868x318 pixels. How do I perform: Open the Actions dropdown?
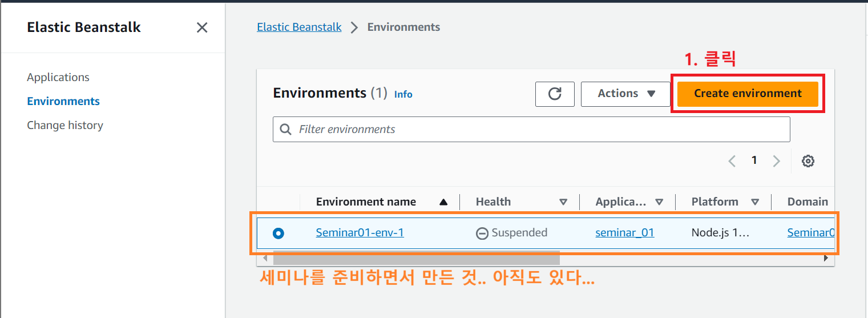pyautogui.click(x=625, y=94)
